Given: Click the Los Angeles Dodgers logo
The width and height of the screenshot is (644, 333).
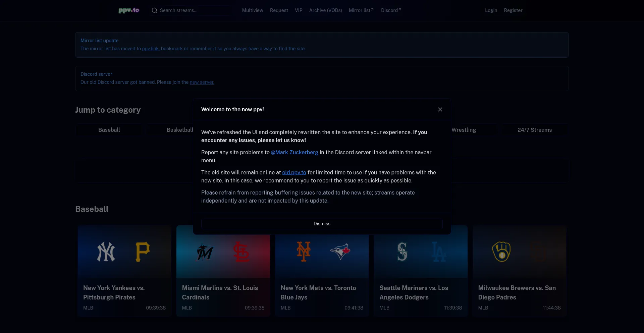Looking at the screenshot, I should click(x=439, y=252).
